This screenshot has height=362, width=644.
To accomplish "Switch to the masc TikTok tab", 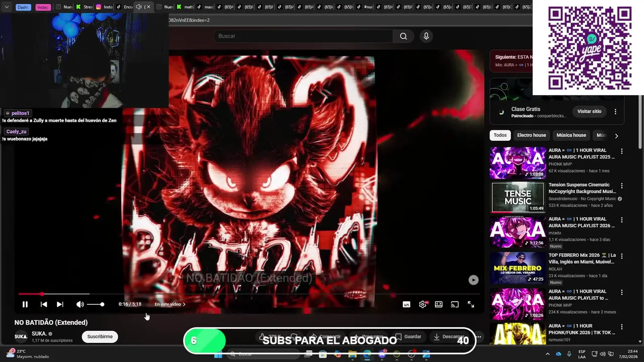I will 205,7.
